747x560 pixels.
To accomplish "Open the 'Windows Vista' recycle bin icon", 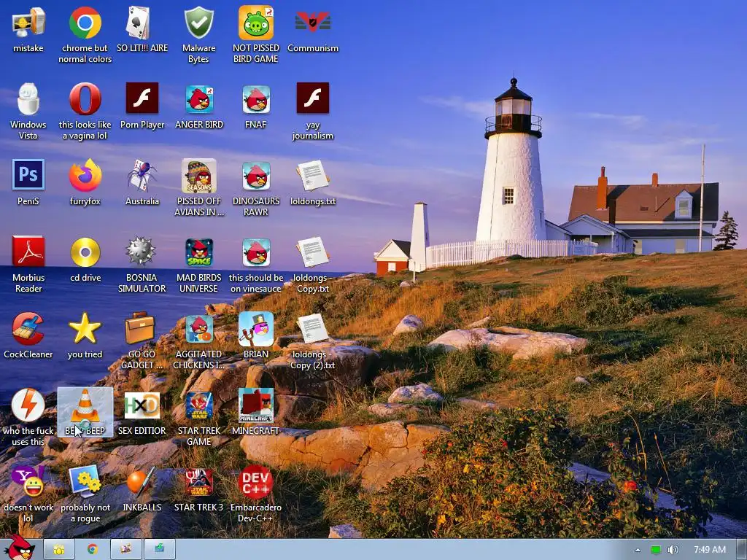I will [28, 99].
